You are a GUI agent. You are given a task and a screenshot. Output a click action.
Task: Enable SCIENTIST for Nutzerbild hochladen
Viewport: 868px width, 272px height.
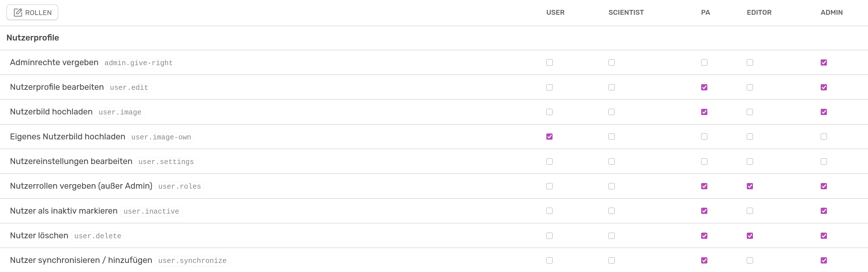click(x=611, y=112)
